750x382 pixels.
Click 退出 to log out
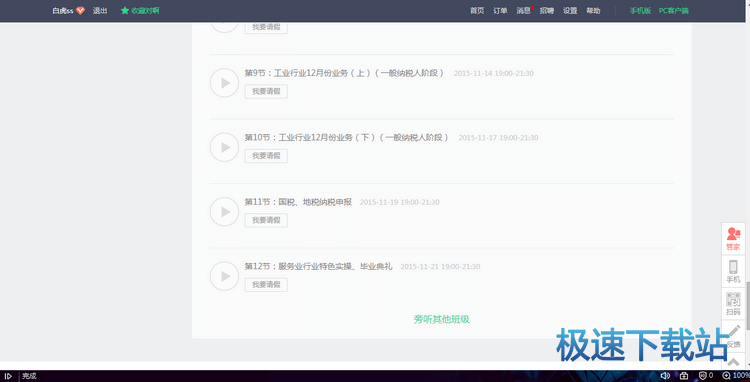coord(100,11)
